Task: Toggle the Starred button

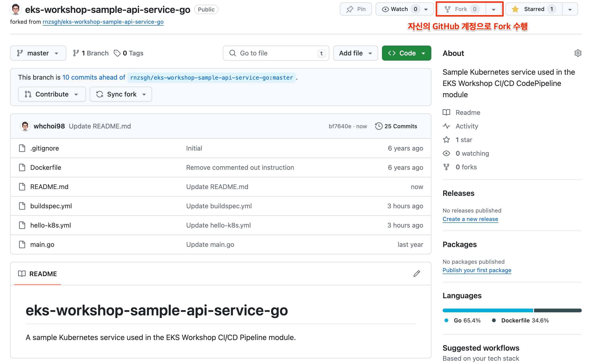Action: (x=534, y=9)
